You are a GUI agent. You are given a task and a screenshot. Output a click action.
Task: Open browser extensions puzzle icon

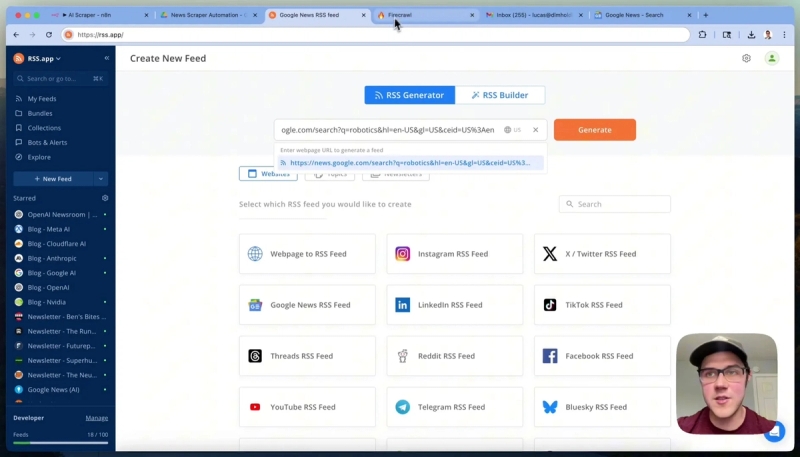click(703, 35)
